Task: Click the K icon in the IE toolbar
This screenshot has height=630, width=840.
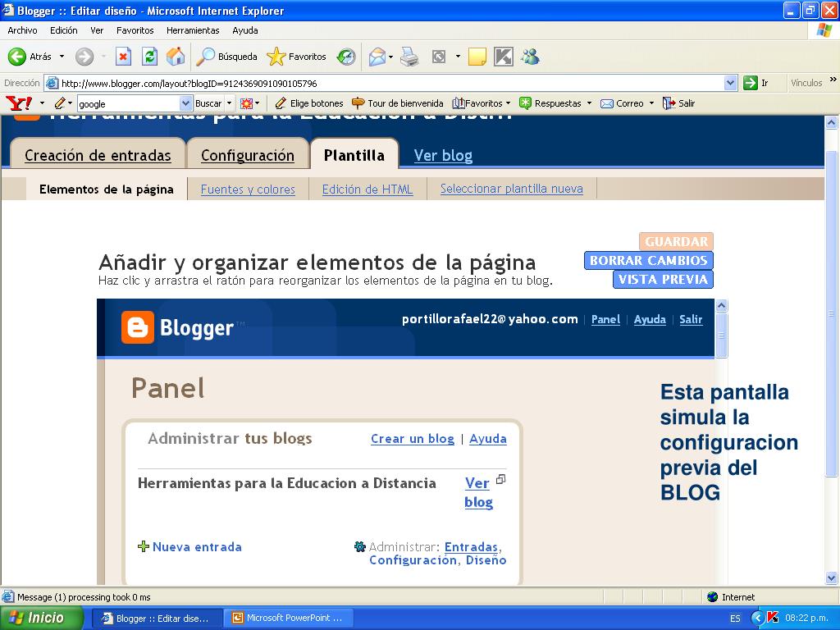Action: (x=504, y=57)
